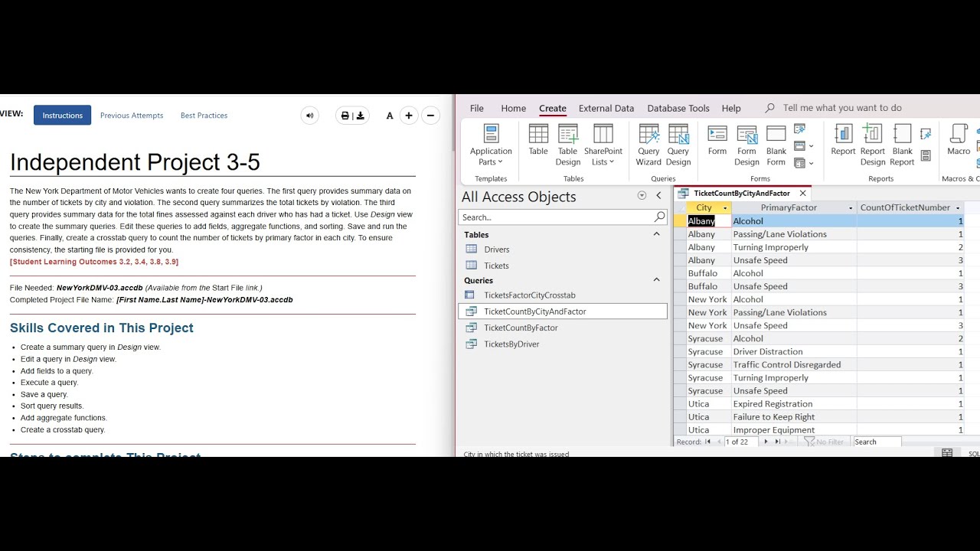Viewport: 980px width, 551px height.
Task: Open Query Design view
Action: tap(678, 145)
